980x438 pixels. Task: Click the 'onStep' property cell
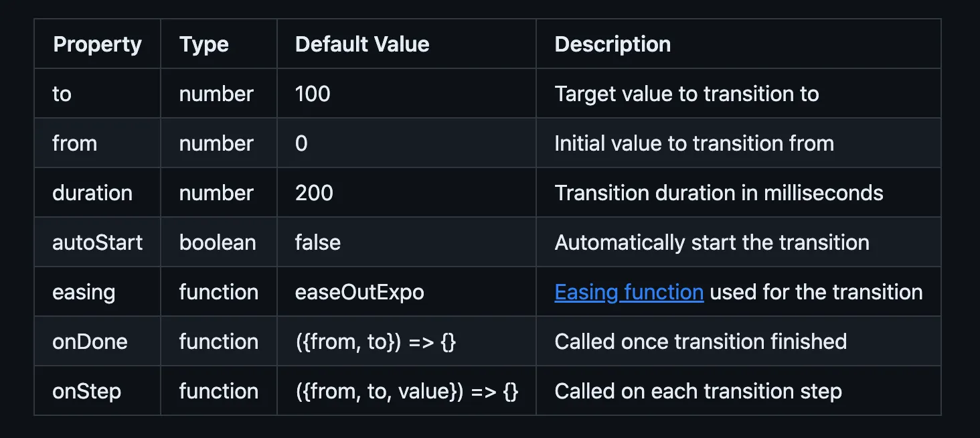tap(97, 391)
